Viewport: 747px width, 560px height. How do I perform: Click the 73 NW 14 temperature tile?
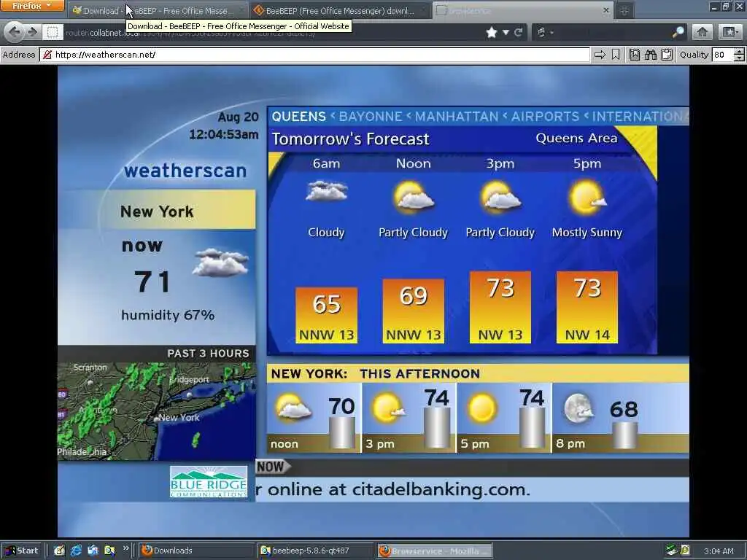(x=587, y=307)
